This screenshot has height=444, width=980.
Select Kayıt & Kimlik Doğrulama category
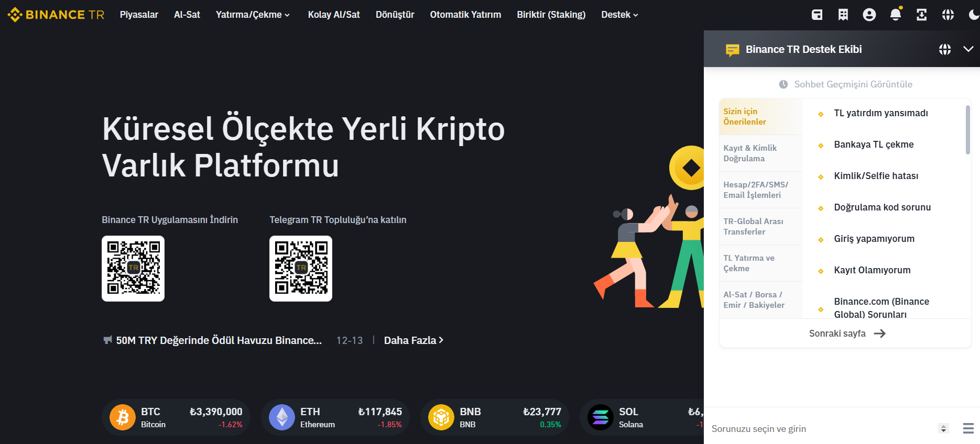(x=761, y=153)
